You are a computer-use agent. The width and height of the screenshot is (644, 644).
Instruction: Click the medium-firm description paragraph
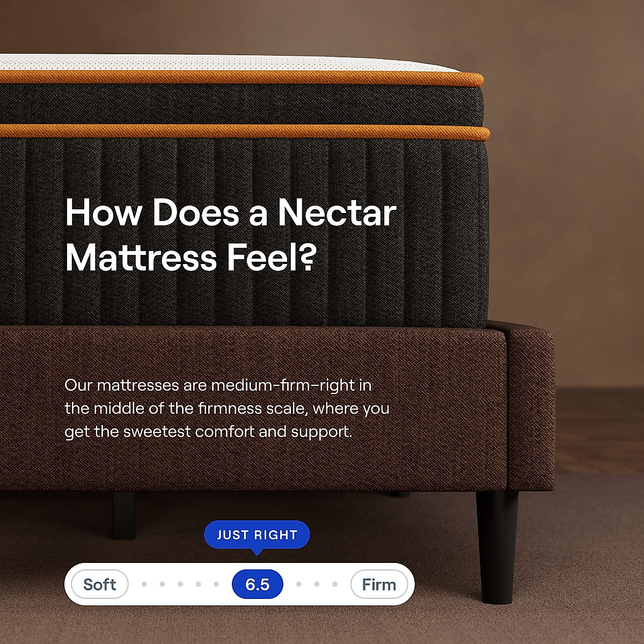tap(227, 408)
